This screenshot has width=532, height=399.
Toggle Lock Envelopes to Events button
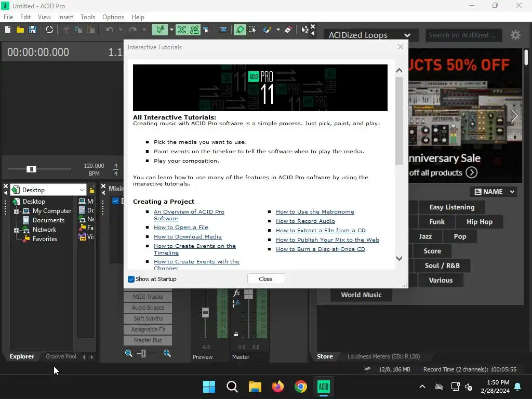tap(194, 30)
